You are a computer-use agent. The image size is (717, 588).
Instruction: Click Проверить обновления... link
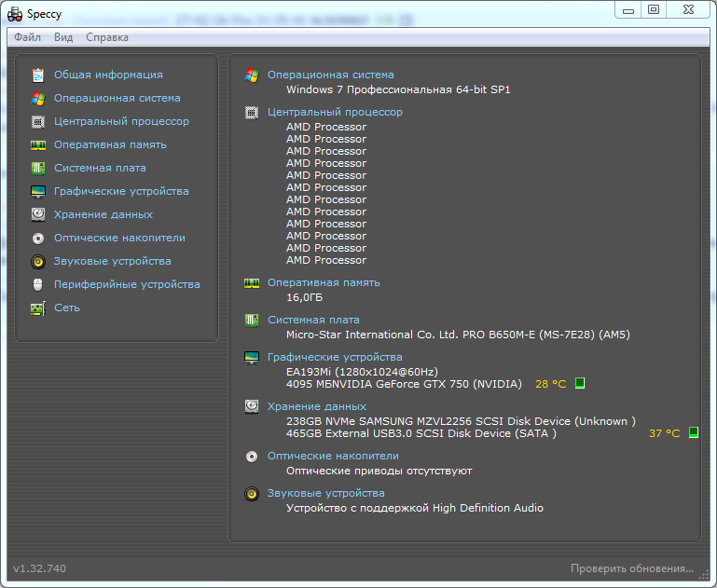point(632,568)
